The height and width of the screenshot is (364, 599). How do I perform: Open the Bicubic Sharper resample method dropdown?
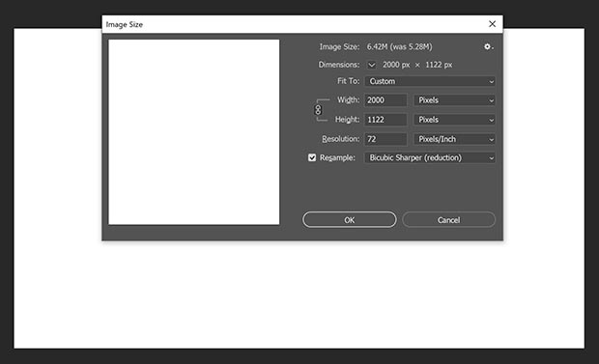[x=430, y=157]
